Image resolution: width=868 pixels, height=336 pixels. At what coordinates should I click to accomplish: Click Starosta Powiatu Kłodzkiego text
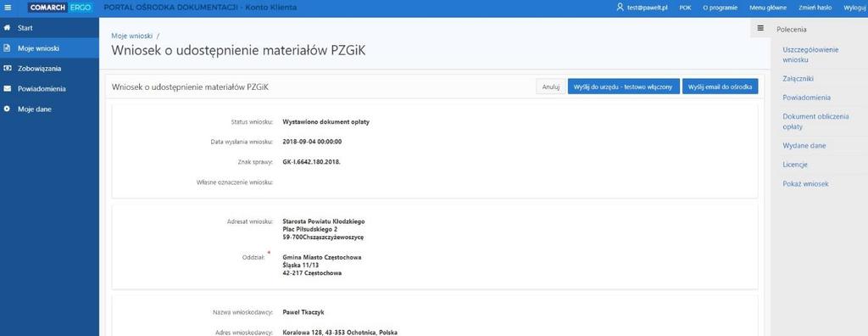point(323,221)
